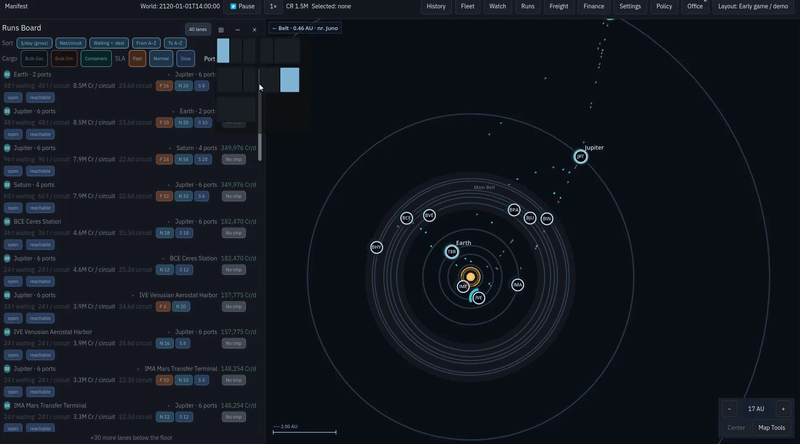Click the N 32 normal badge
Viewport: 800px width, 444px height.
(183, 196)
